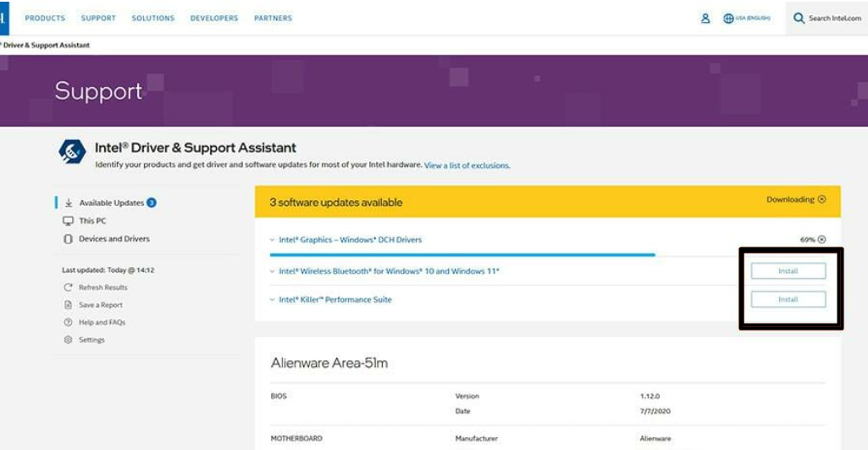This screenshot has width=868, height=450.
Task: Select Devices and Drivers in sidebar
Action: coord(113,239)
